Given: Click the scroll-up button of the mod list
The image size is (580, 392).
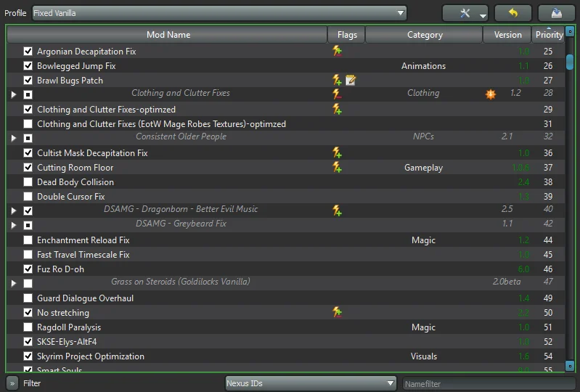Looking at the screenshot, I should tap(570, 31).
